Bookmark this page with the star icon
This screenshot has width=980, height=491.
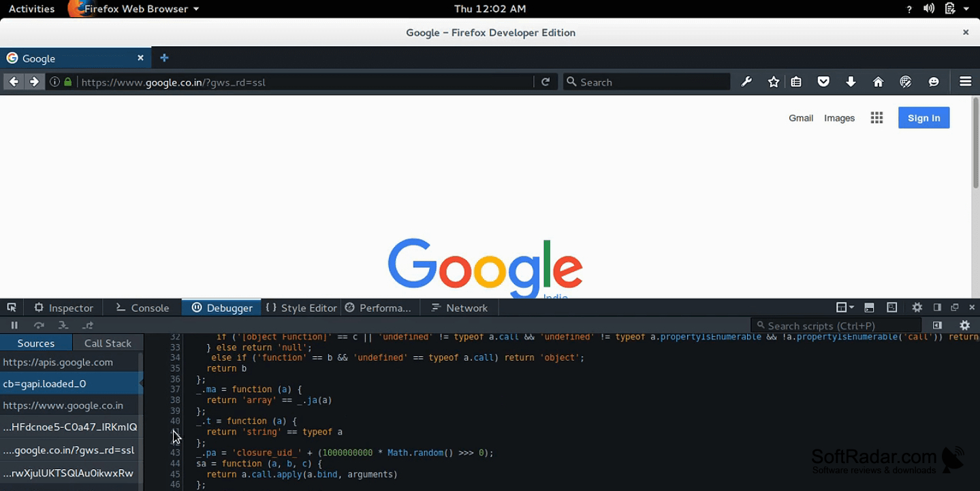[x=774, y=82]
